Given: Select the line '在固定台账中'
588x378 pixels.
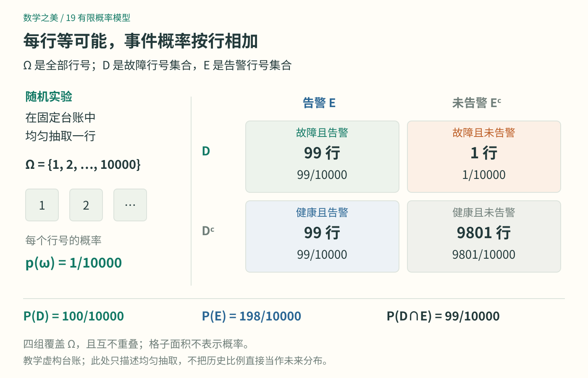Looking at the screenshot, I should coord(60,118).
